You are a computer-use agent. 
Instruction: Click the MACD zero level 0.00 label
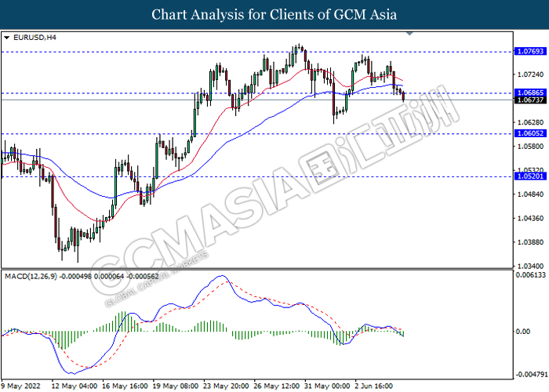(x=523, y=332)
